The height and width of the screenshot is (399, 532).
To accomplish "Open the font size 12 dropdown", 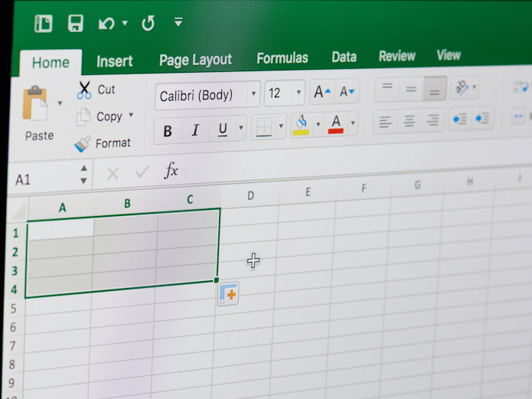I will [x=299, y=93].
